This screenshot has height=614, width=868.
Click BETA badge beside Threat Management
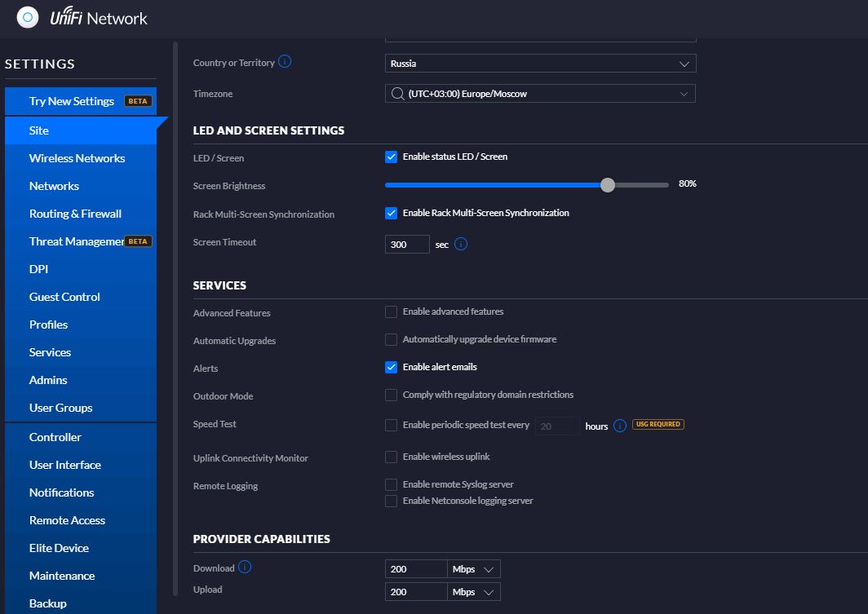138,241
